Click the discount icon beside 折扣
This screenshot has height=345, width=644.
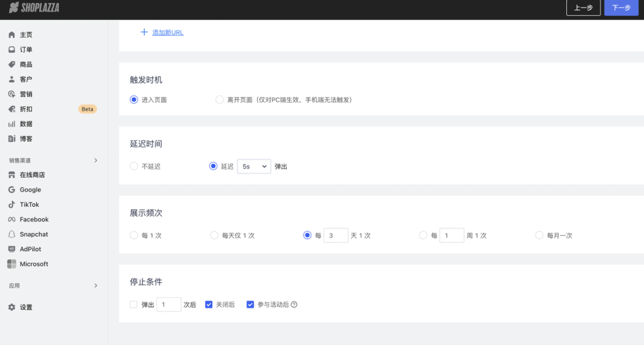[x=11, y=109]
